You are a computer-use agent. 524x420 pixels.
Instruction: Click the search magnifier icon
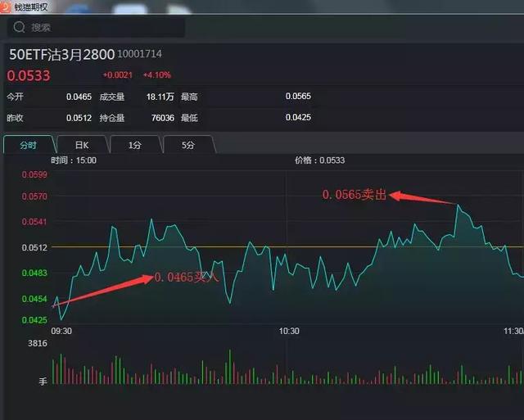click(19, 27)
